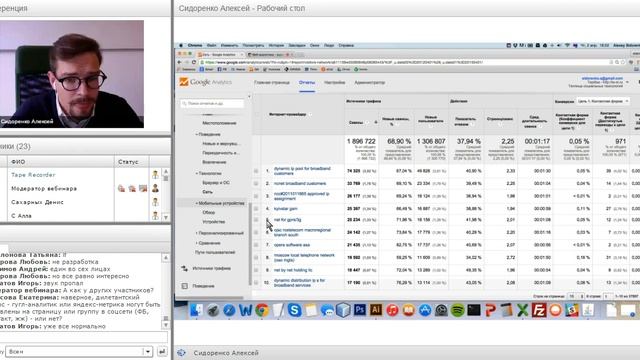Select Местоположение in Analytics sidebar
Image resolution: width=640 pixels, height=360 pixels.
219,123
